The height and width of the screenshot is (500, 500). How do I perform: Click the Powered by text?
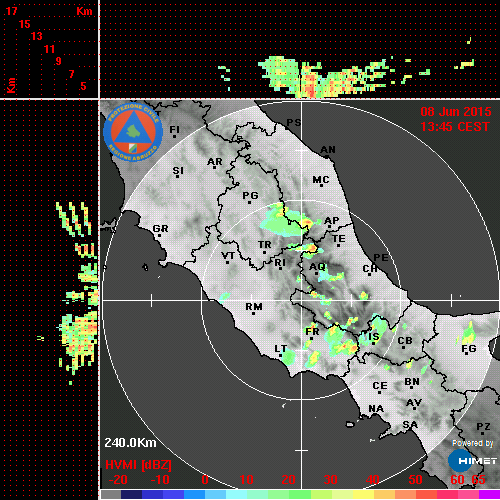click(473, 443)
